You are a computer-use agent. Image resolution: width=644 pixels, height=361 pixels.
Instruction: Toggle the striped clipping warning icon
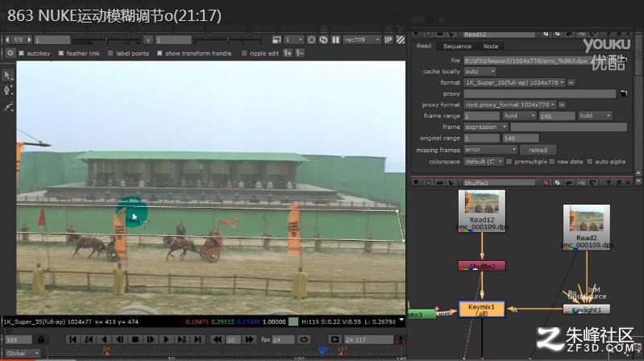point(401,39)
